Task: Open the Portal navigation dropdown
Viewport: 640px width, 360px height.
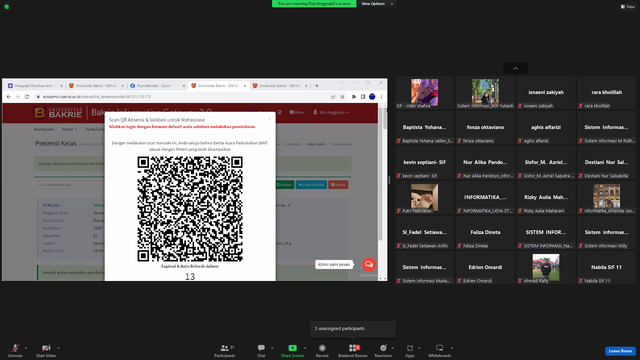Action: point(69,129)
